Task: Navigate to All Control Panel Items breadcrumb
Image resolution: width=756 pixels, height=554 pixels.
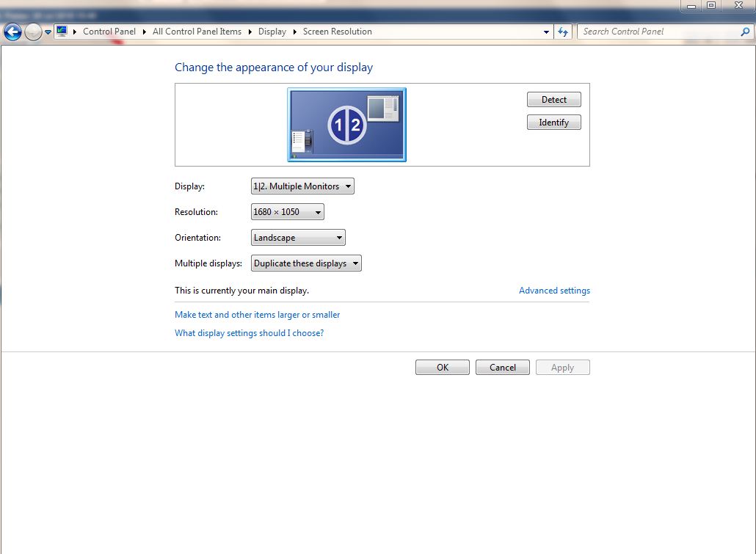Action: click(197, 32)
